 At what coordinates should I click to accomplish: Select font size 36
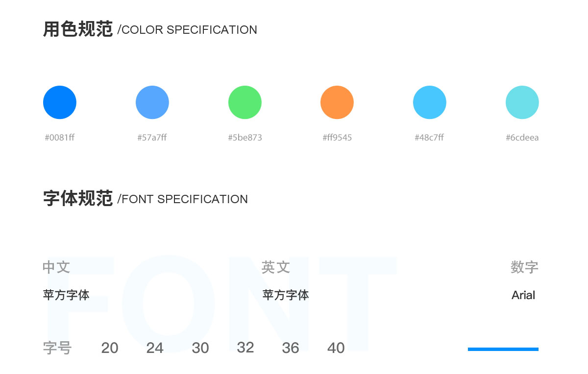[x=291, y=348]
